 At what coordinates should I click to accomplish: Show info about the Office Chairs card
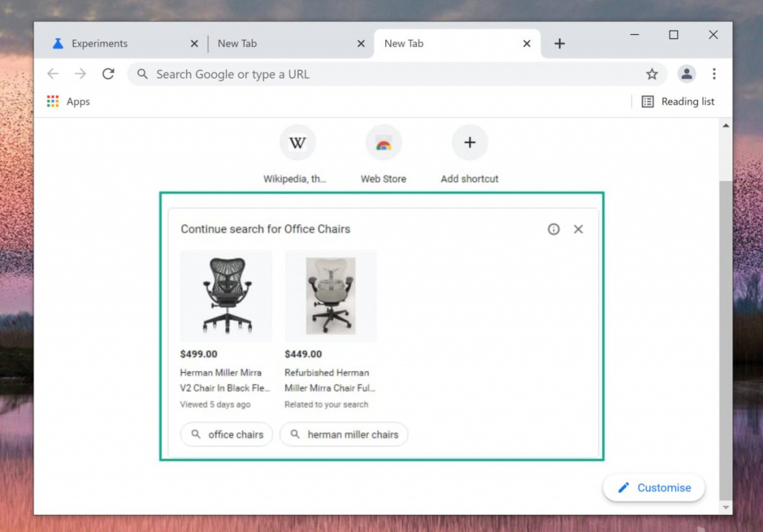coord(554,229)
